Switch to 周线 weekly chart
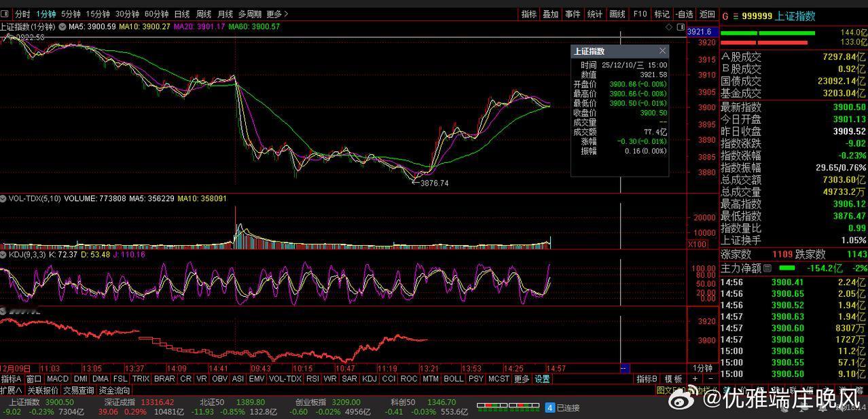Screen dimensions: 868x419 [x=204, y=14]
